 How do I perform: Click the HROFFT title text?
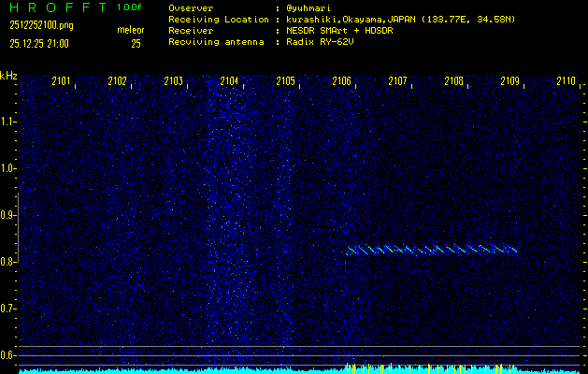58,7
